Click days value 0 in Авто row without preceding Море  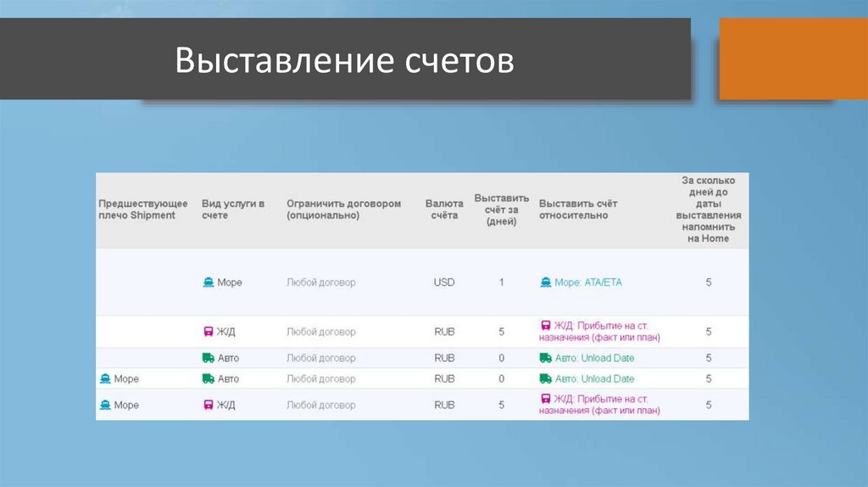[x=502, y=358]
